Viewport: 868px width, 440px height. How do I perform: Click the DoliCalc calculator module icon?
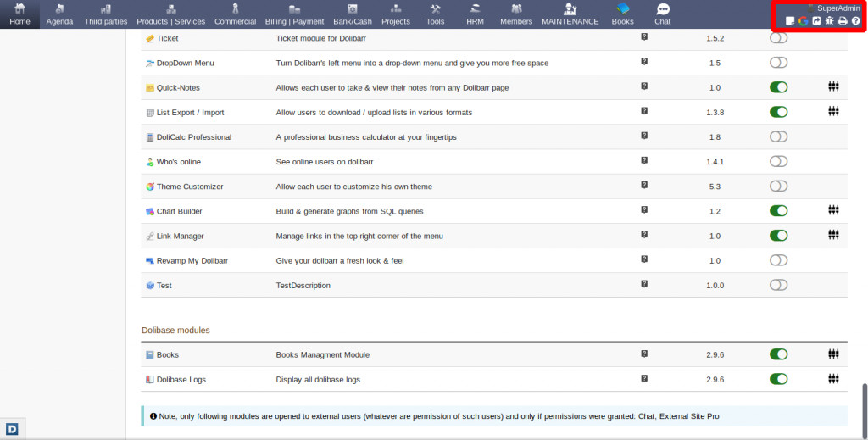coord(149,137)
